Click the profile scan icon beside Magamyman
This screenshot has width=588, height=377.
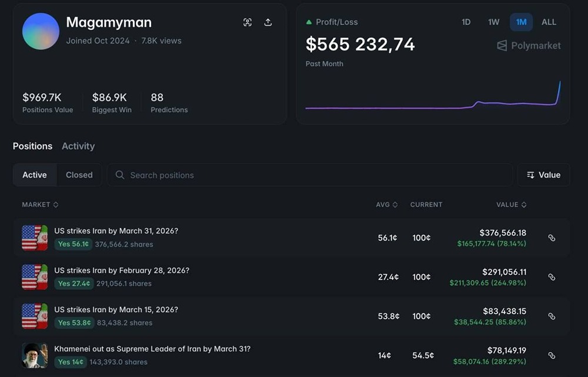tap(248, 22)
